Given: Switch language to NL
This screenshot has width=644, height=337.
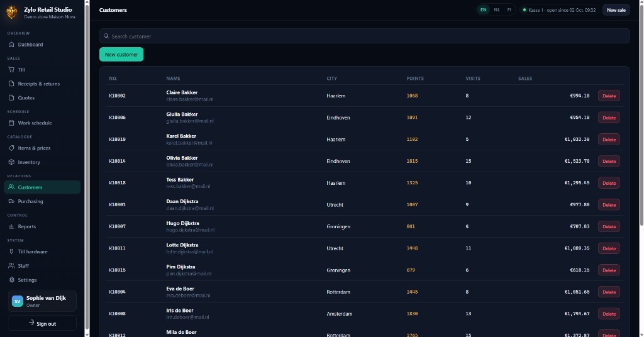Looking at the screenshot, I should [x=497, y=10].
